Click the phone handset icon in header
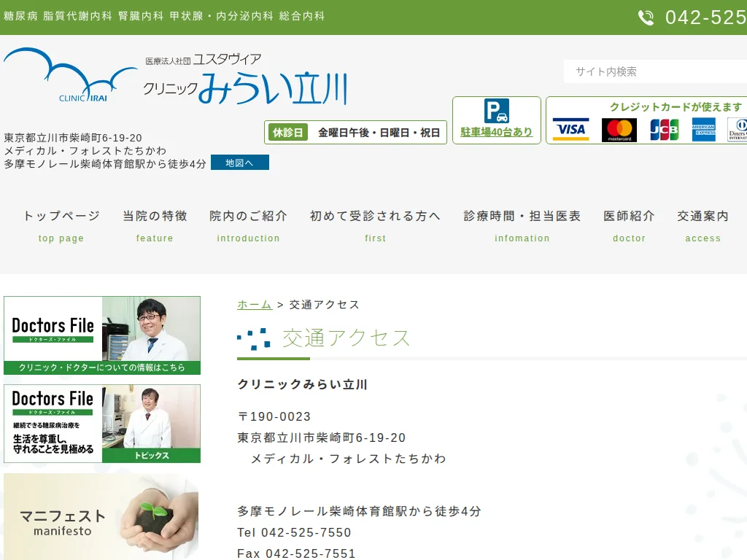747x560 pixels. click(x=646, y=17)
